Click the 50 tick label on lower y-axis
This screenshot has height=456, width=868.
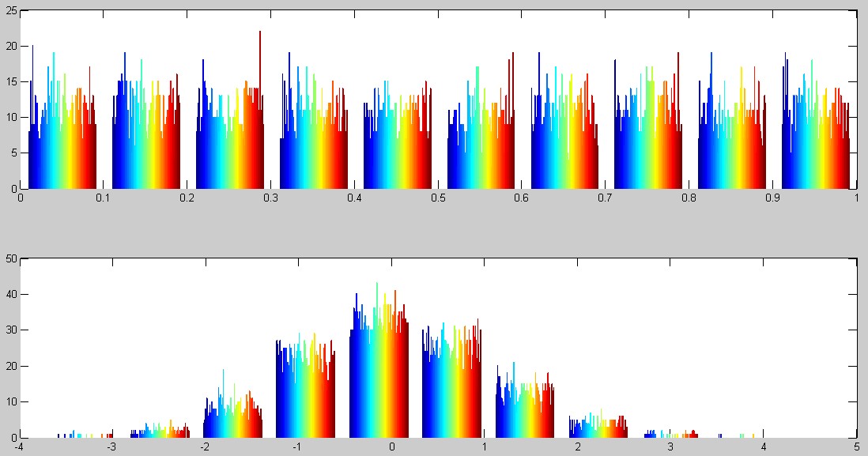click(x=12, y=258)
